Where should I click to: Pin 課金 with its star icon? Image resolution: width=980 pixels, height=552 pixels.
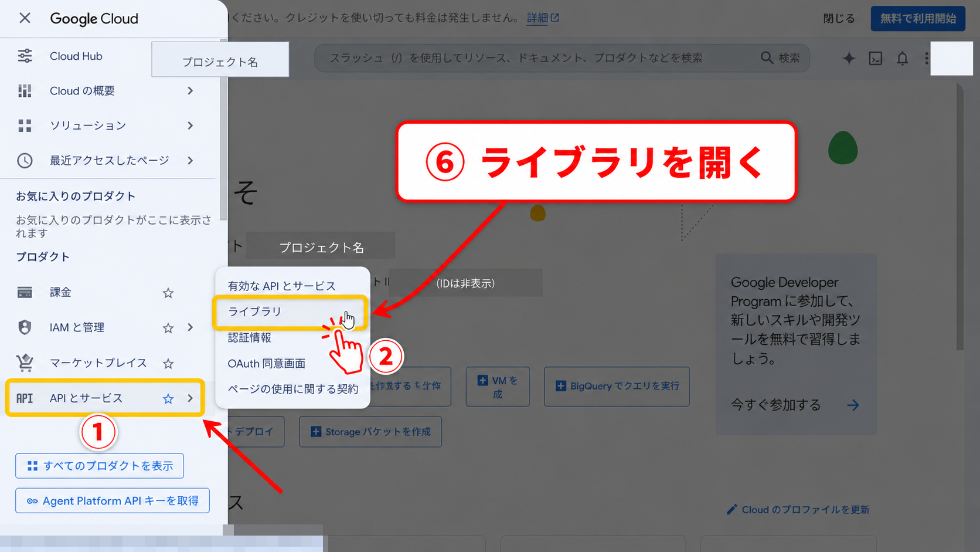[168, 293]
